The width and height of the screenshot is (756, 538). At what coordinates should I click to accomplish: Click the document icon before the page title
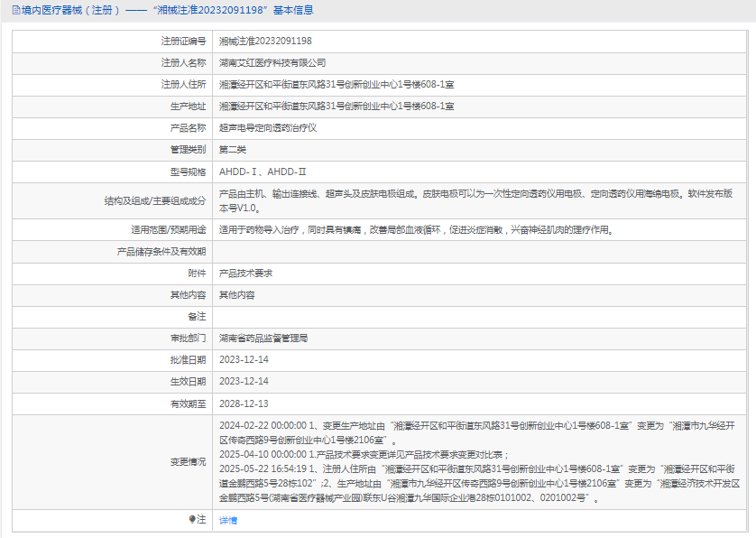pos(16,10)
